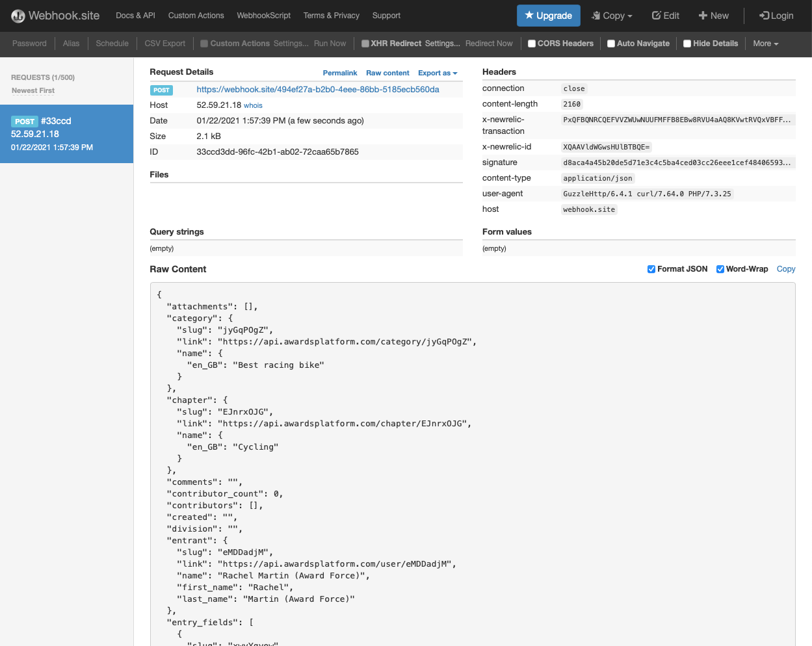Click the whois link for host
Screen dimensions: 812x646
pos(253,105)
